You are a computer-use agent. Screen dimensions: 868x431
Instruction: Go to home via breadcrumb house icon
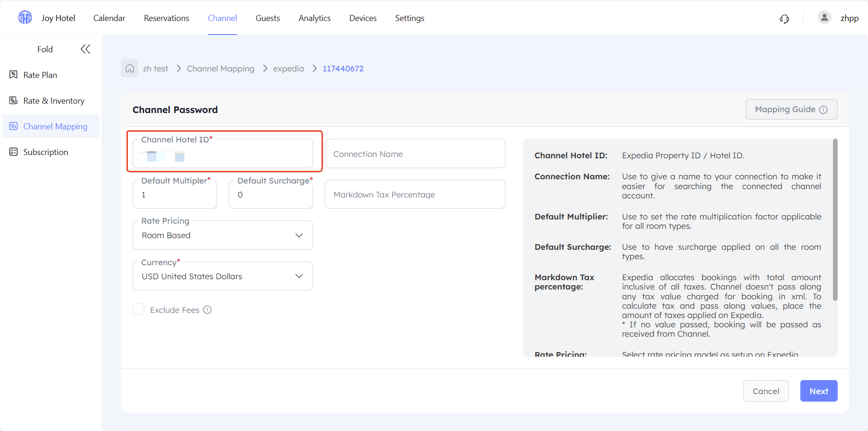129,68
